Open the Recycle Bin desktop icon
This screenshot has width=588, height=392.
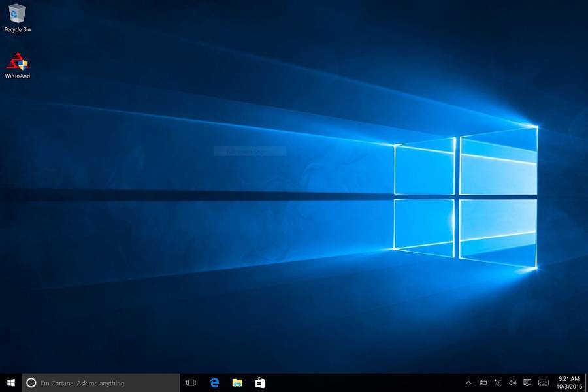(17, 13)
